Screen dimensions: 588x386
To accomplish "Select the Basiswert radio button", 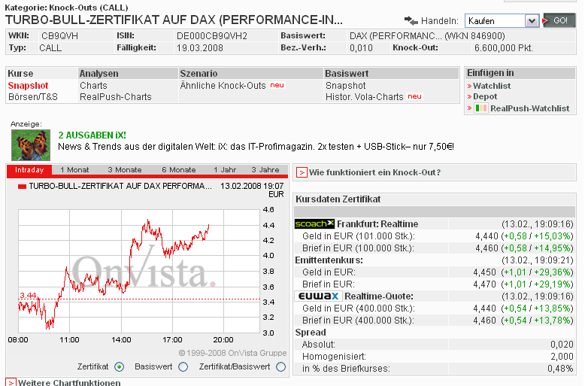I will click(x=183, y=367).
